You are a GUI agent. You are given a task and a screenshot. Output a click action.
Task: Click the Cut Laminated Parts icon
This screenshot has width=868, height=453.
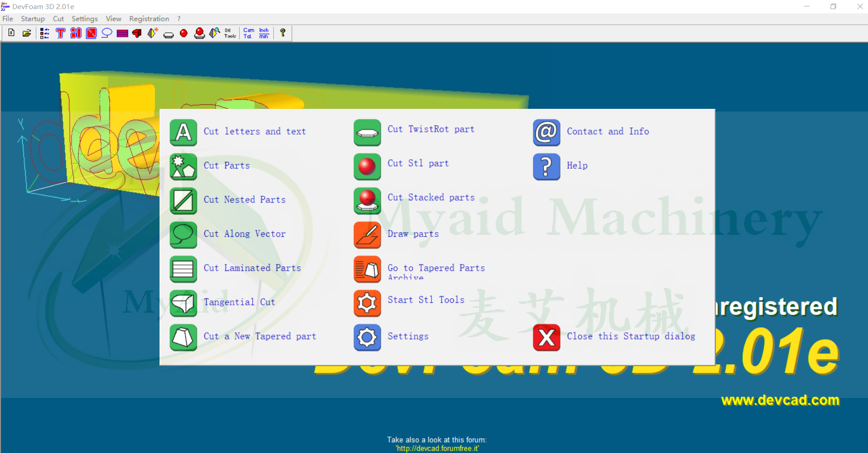coord(183,269)
